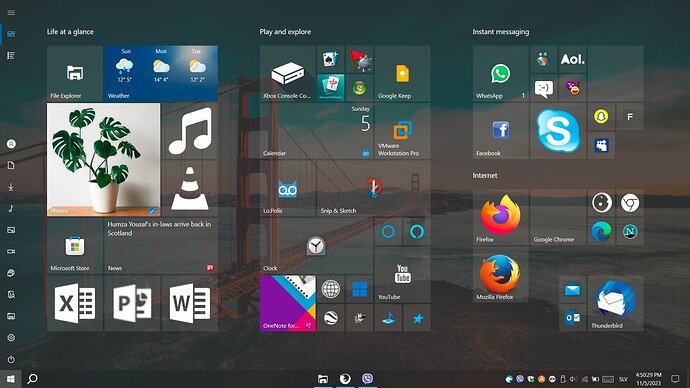Screen dimensions: 690x388
Task: Click the Windows Start button
Action: [11, 379]
